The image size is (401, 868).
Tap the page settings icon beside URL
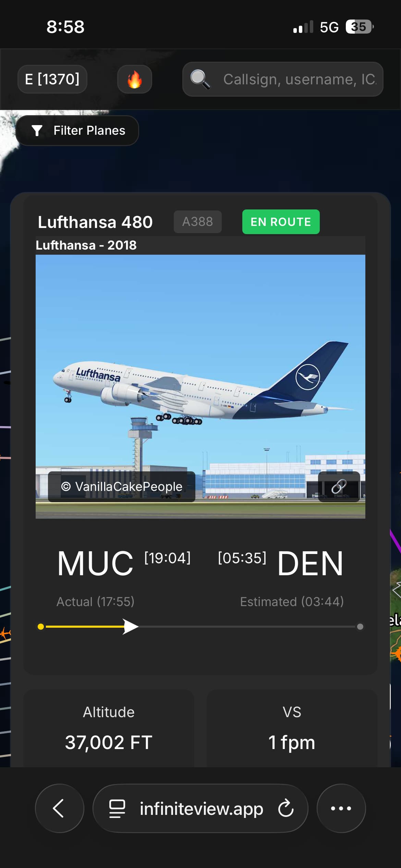(x=117, y=808)
